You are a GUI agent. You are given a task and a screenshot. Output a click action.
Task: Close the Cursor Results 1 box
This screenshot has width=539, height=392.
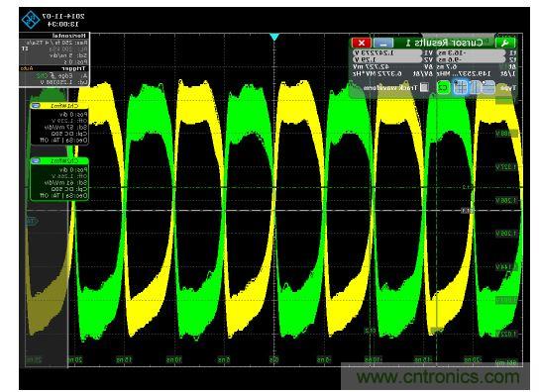[x=362, y=43]
